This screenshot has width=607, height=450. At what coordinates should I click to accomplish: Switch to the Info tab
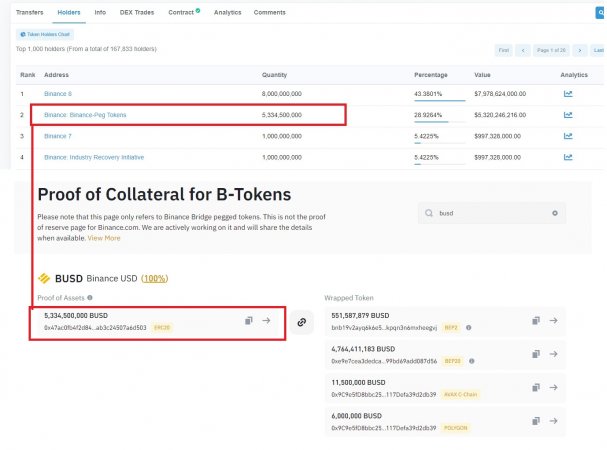pyautogui.click(x=100, y=12)
